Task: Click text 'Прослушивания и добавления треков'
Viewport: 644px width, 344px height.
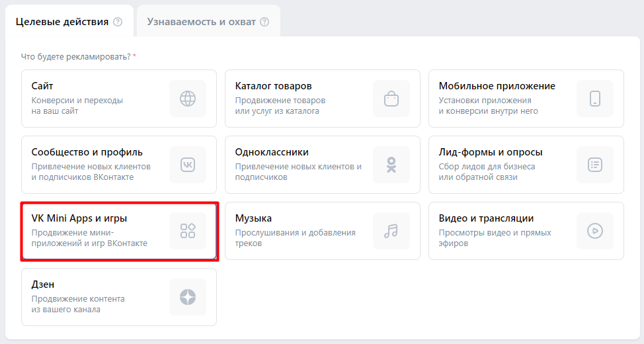Action: coord(296,238)
